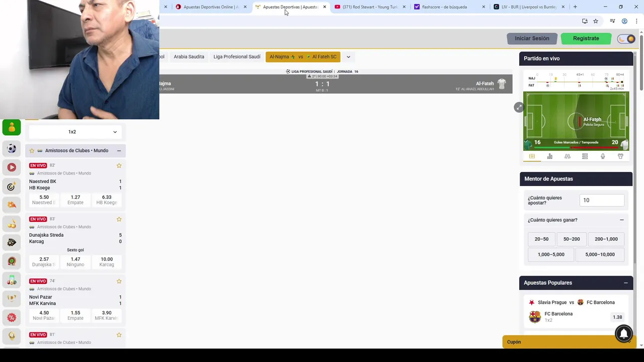Open the red percent promotions sidebar icon
The height and width of the screenshot is (362, 644).
[x=12, y=317]
